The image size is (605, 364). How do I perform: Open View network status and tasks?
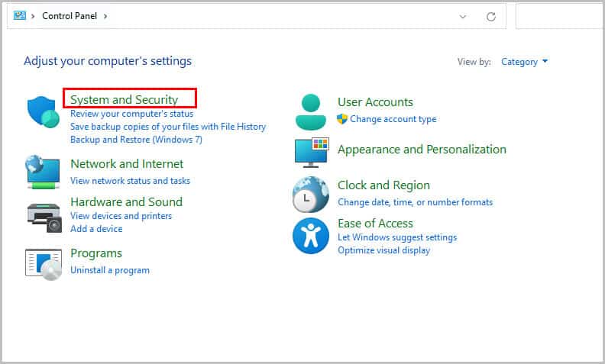click(130, 180)
